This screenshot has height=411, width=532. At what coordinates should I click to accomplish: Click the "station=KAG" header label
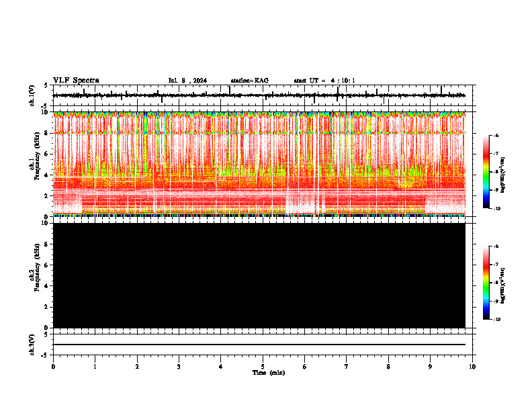pos(250,81)
